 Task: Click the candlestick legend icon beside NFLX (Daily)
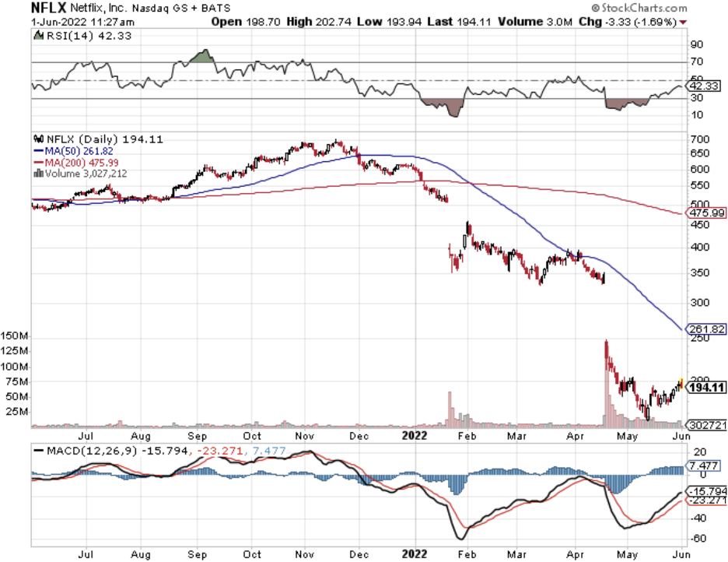click(39, 139)
